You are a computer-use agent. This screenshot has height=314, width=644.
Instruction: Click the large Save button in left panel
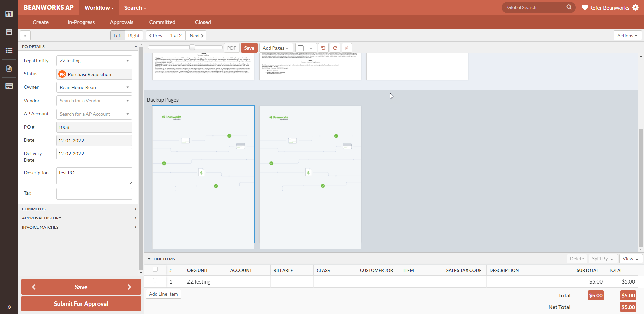click(81, 287)
